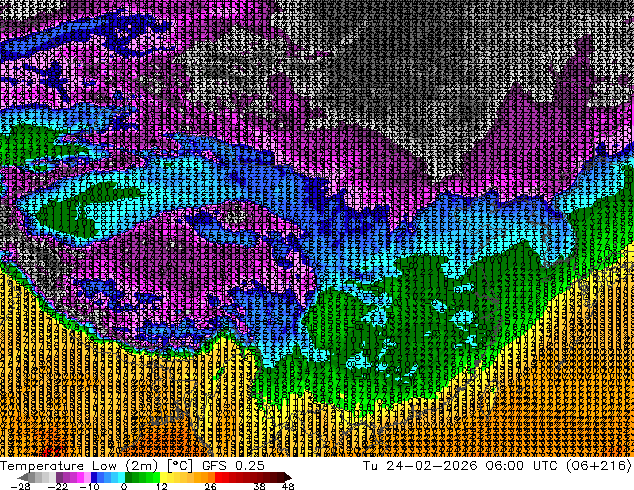Click the bright red legend swatch

click(218, 477)
